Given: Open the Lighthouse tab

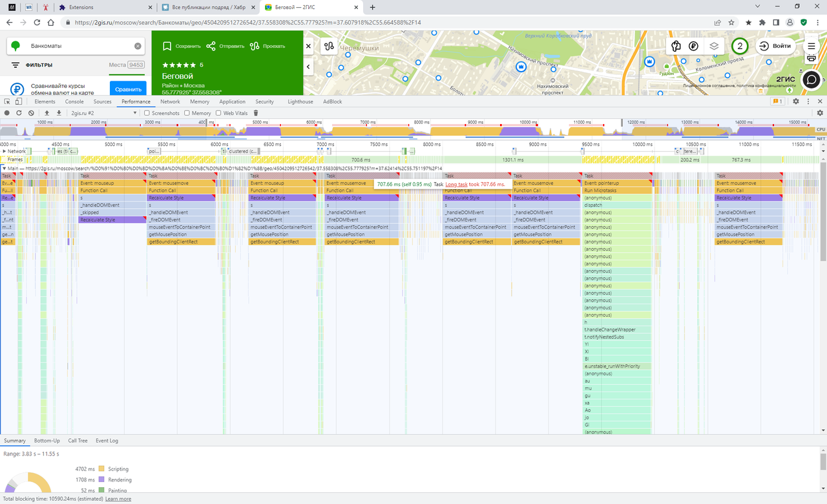Looking at the screenshot, I should pyautogui.click(x=300, y=101).
